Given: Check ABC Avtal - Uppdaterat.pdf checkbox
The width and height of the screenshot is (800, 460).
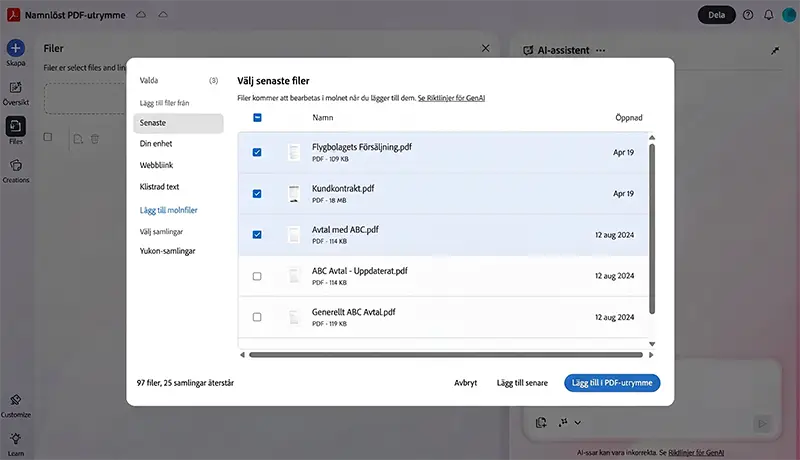Looking at the screenshot, I should point(257,276).
